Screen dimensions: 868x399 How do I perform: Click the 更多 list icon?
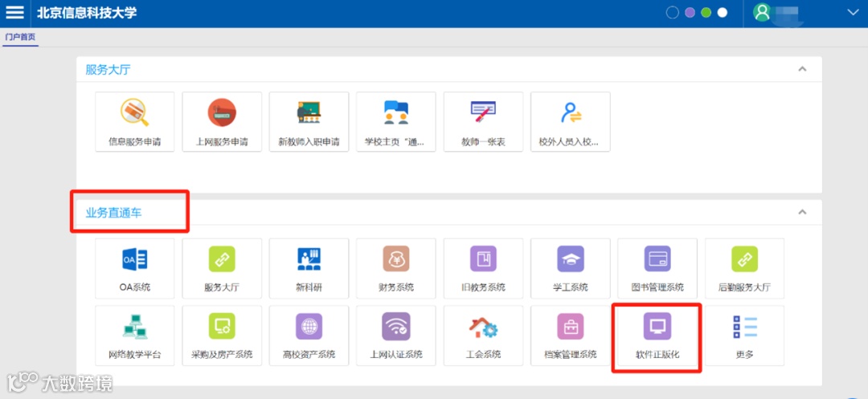point(744,327)
